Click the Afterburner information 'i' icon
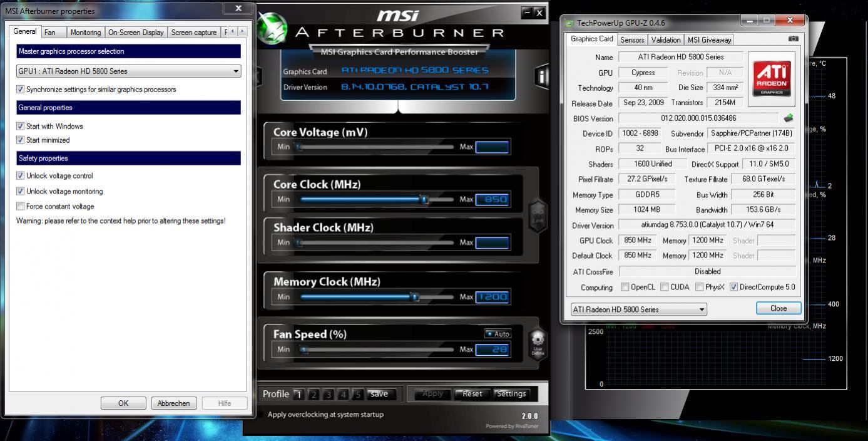868x441 pixels. point(542,76)
